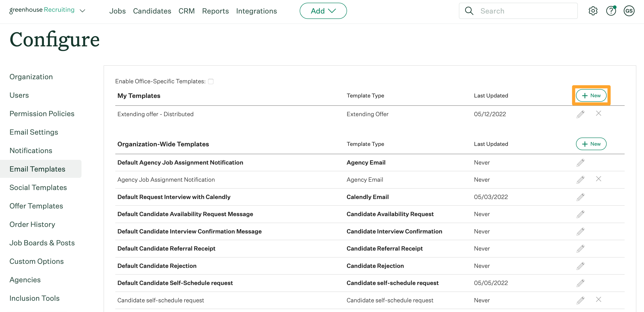Open the GS user avatar menu
Screen dimensions: 644x312
tap(629, 11)
